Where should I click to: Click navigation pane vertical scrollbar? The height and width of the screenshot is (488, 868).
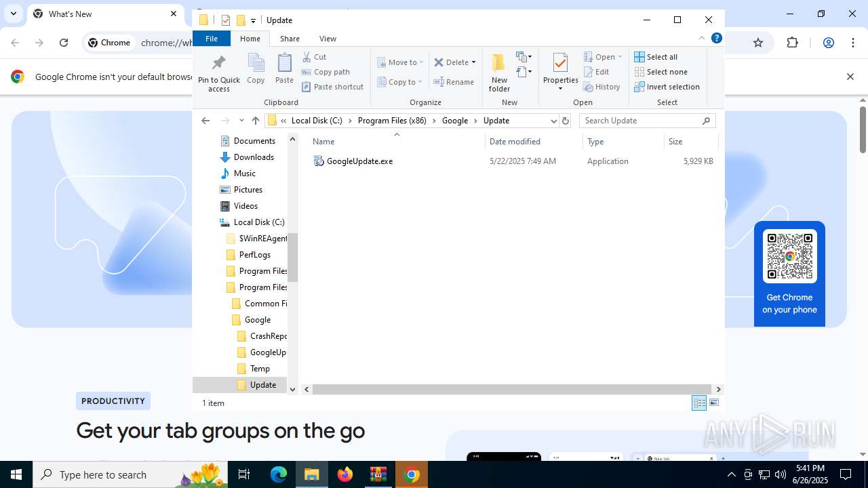tap(293, 258)
